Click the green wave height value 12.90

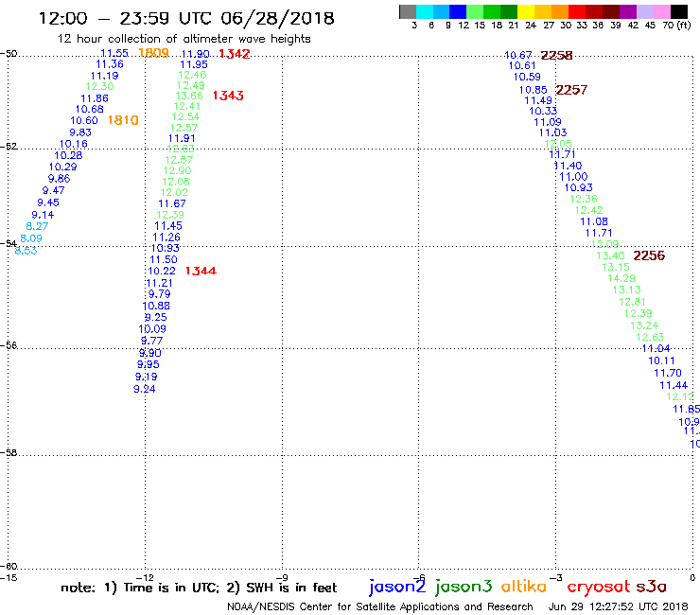[177, 170]
